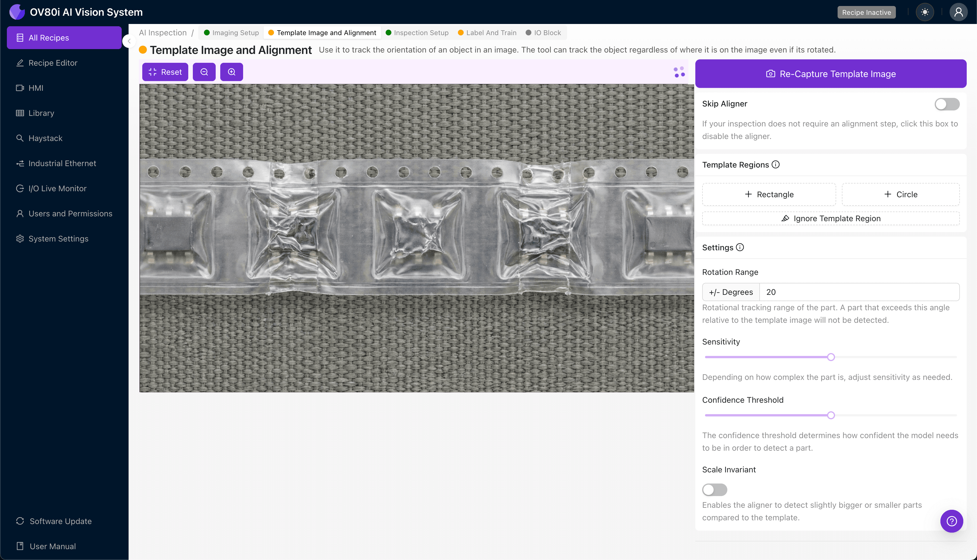This screenshot has width=977, height=560.
Task: Toggle light/dark theme sun icon
Action: point(925,12)
